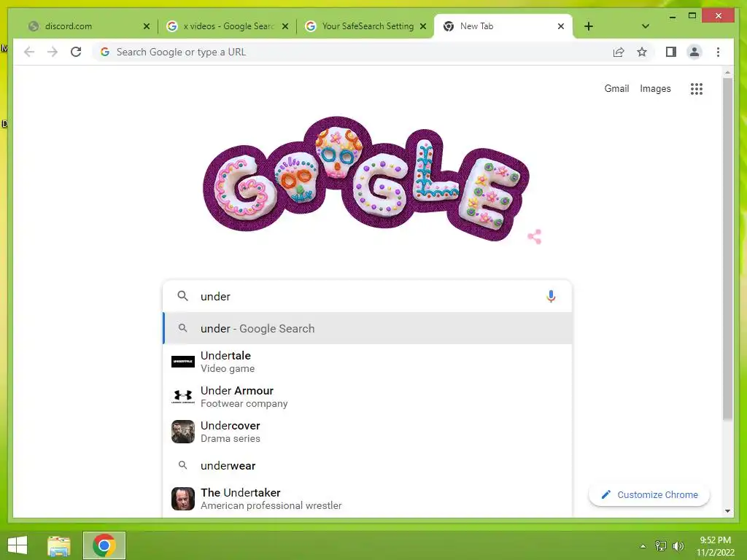The image size is (747, 560).
Task: Click the Under Armour logo thumbnail
Action: pos(183,397)
